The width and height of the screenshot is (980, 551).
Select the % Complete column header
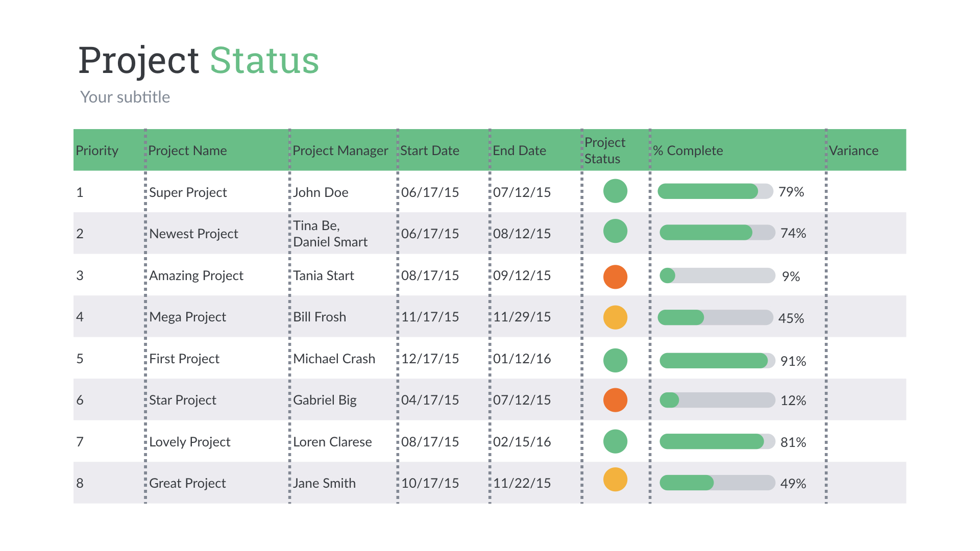coord(688,151)
